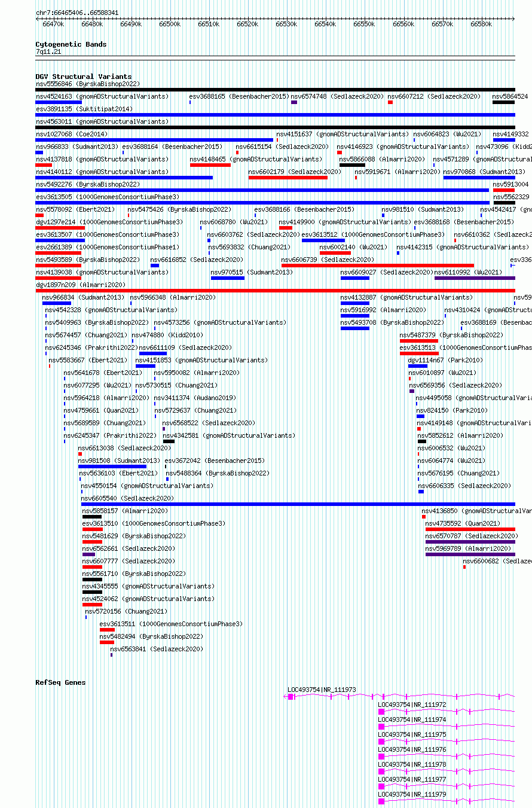Select nsv6602179 (Sedlazeck2020) label
Image resolution: width=532 pixels, height=808 pixels.
tap(295, 172)
